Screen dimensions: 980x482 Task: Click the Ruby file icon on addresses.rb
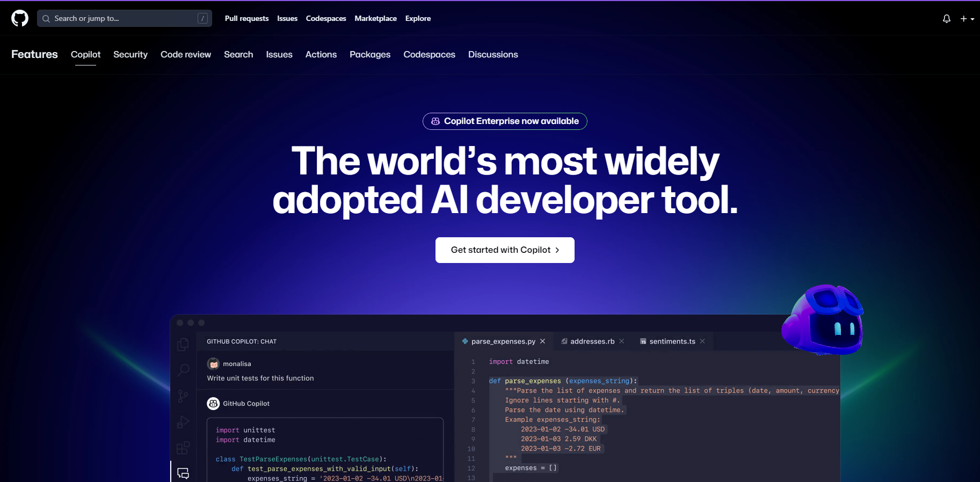coord(564,341)
